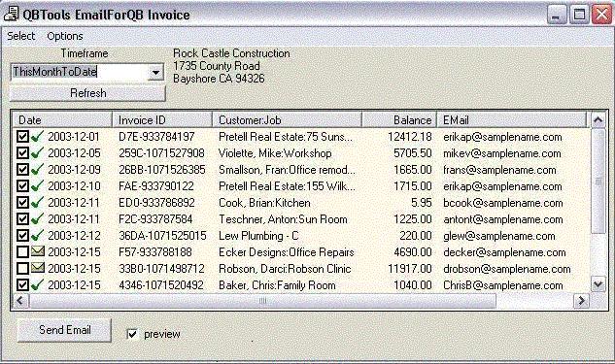This screenshot has height=364, width=615.
Task: Open the Select menu
Action: tap(20, 36)
